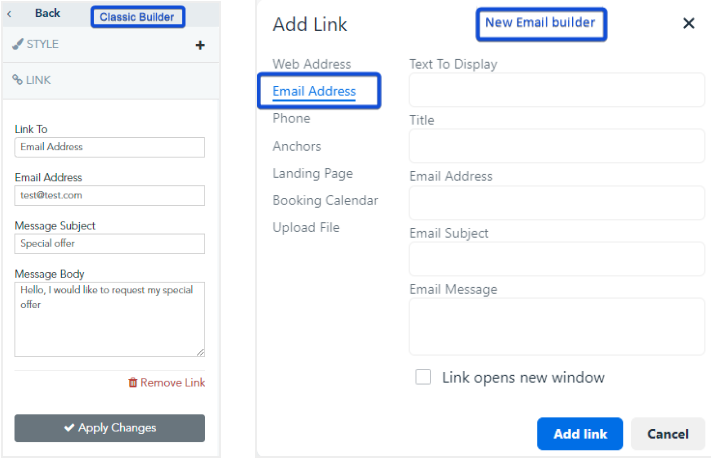
Task: Click the back chevron arrow icon
Action: click(10, 14)
